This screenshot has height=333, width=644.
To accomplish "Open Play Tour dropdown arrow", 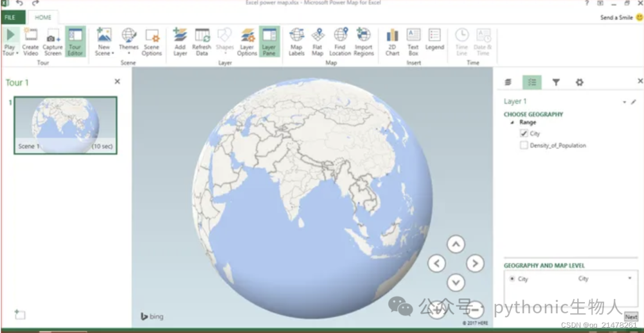I will [x=17, y=54].
